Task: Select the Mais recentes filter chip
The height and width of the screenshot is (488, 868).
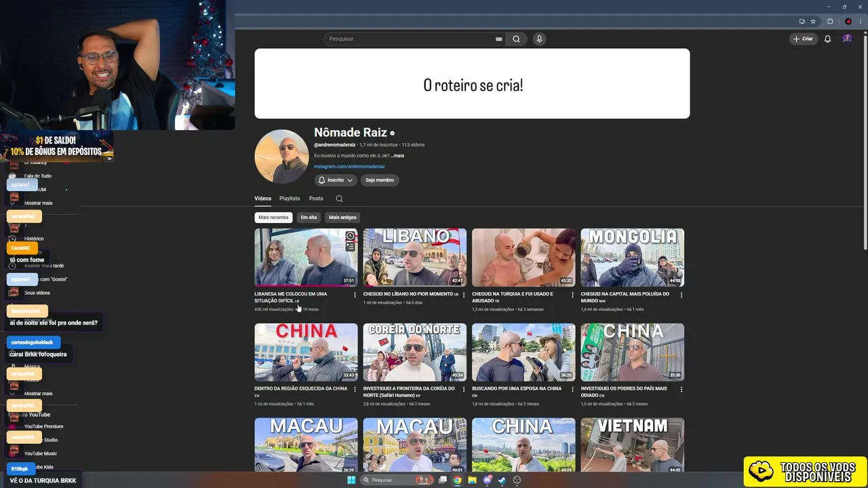Action: [x=273, y=218]
